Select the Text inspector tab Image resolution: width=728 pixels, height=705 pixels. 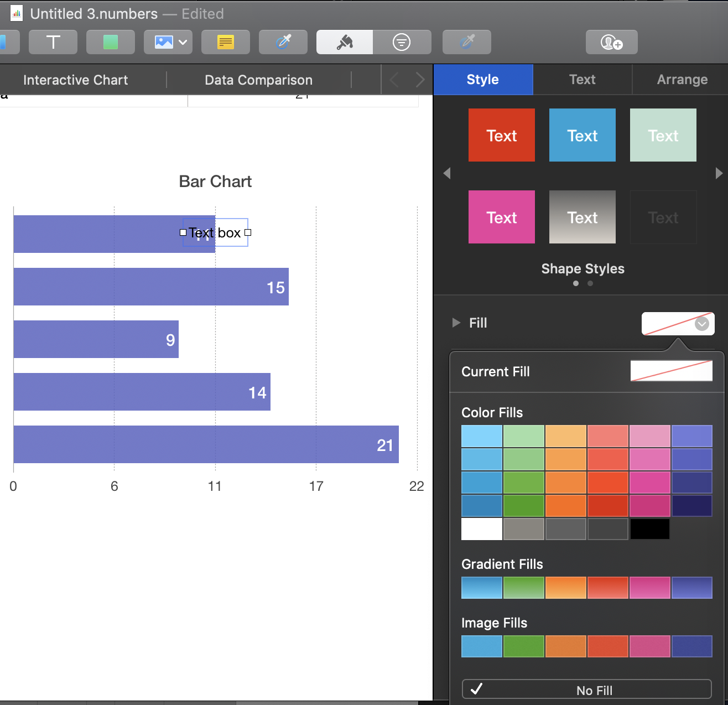point(583,80)
